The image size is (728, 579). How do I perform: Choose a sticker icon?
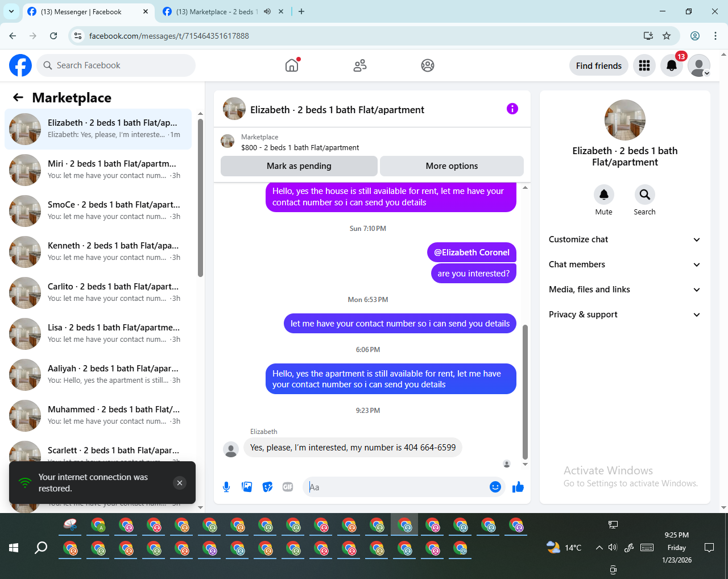[x=267, y=487]
